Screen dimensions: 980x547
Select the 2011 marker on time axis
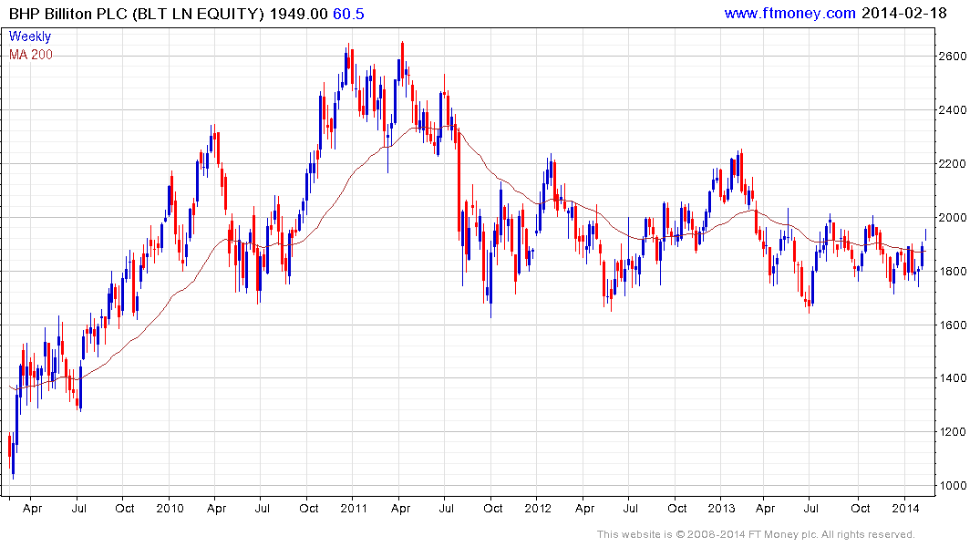[354, 508]
